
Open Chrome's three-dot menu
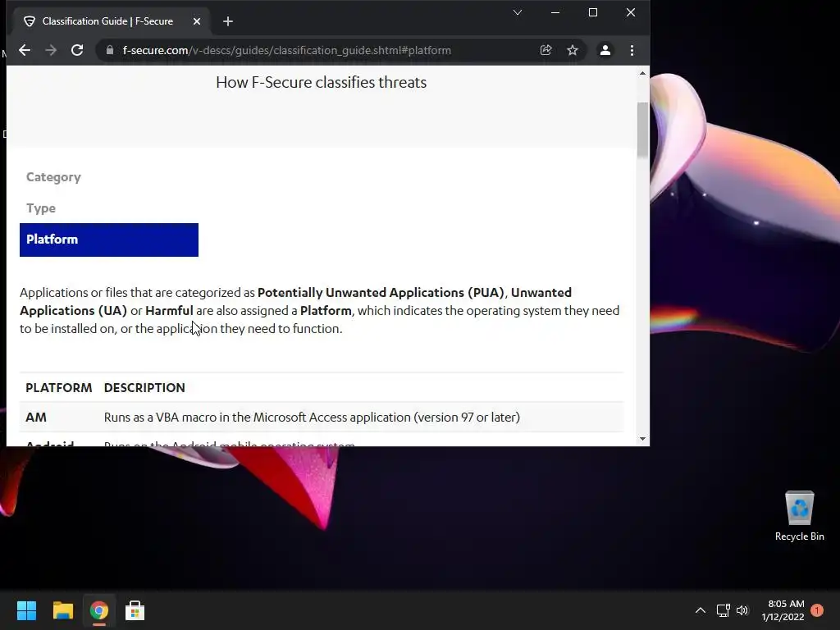coord(632,50)
